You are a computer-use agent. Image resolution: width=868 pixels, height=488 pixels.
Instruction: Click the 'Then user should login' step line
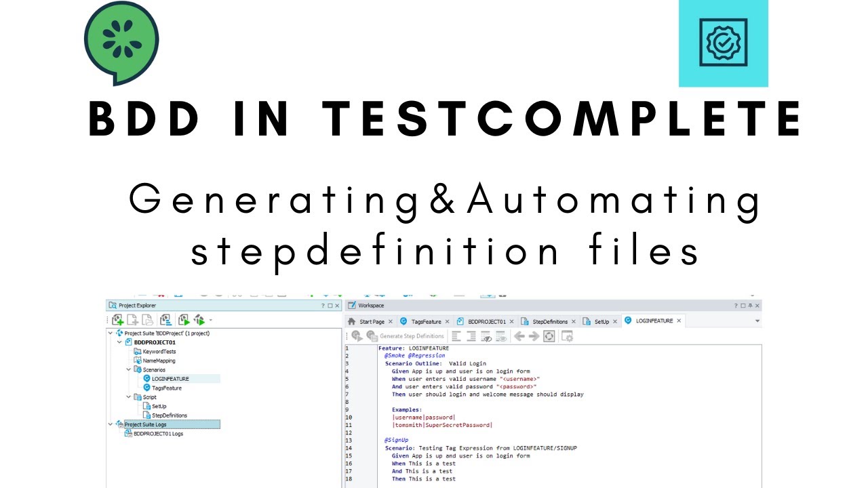488,394
